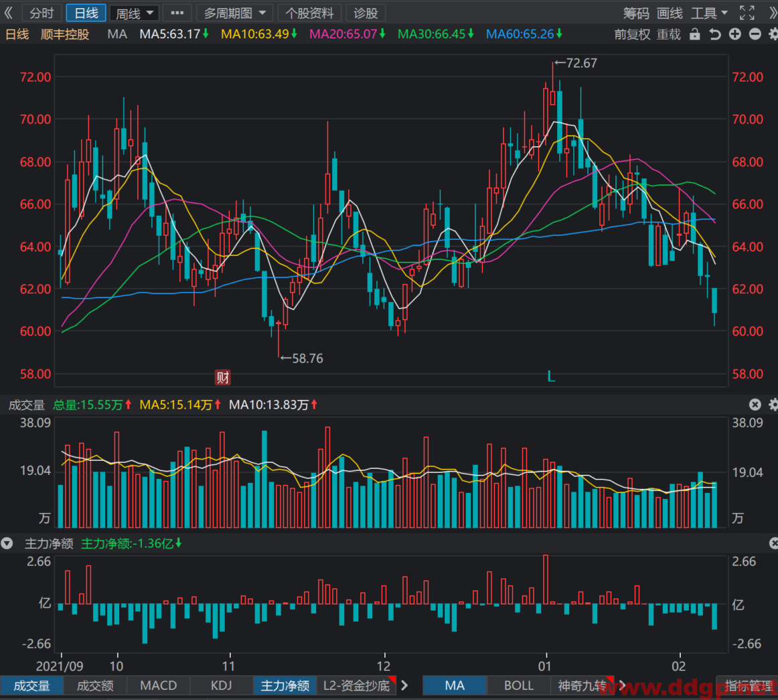This screenshot has height=700, width=778.
Task: Open the 财 financial report marker
Action: point(223,377)
